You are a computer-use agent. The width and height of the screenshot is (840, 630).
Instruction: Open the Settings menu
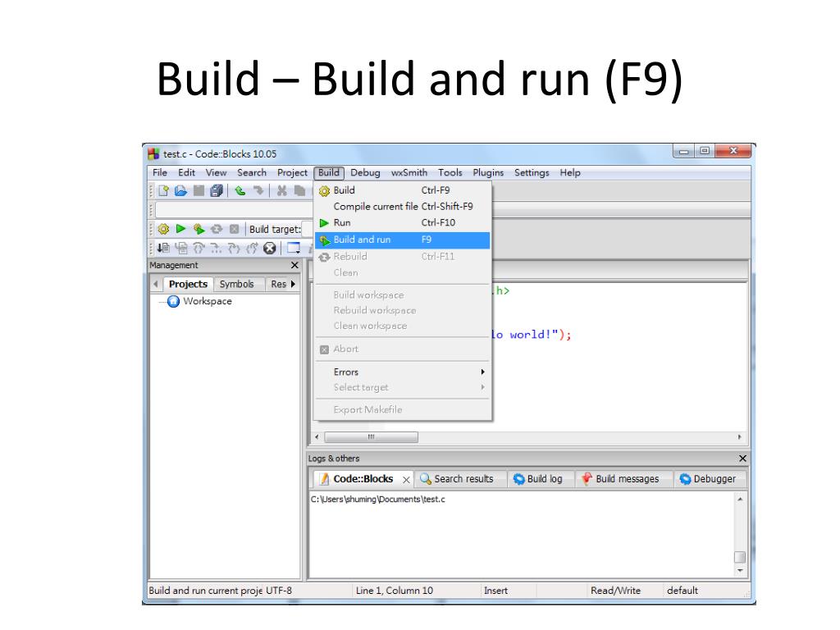(532, 172)
